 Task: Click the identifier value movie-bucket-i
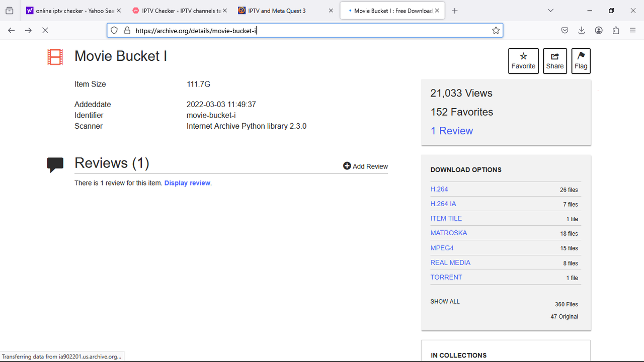[211, 116]
